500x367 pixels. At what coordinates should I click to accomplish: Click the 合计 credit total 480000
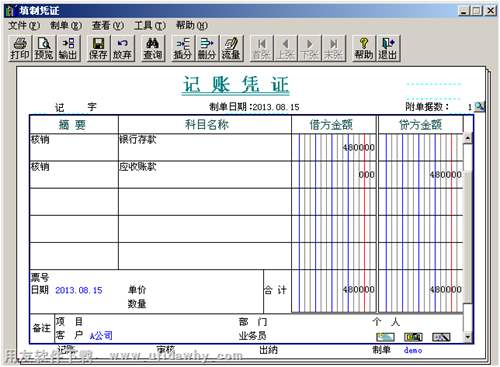[445, 289]
